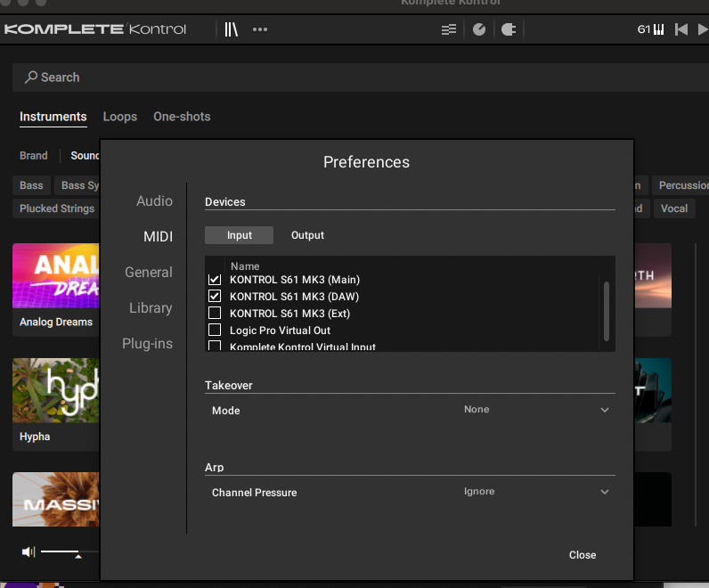Image resolution: width=709 pixels, height=588 pixels.
Task: Click the Search input field
Action: click(362, 78)
